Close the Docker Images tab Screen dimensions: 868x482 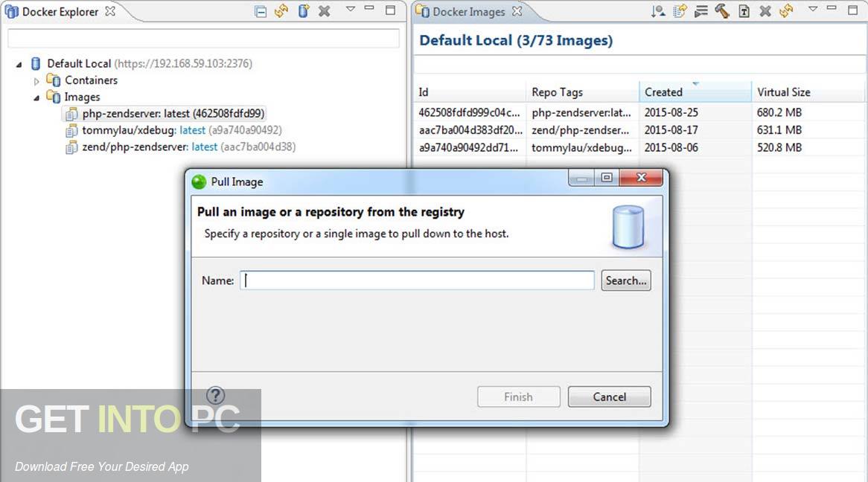[517, 11]
